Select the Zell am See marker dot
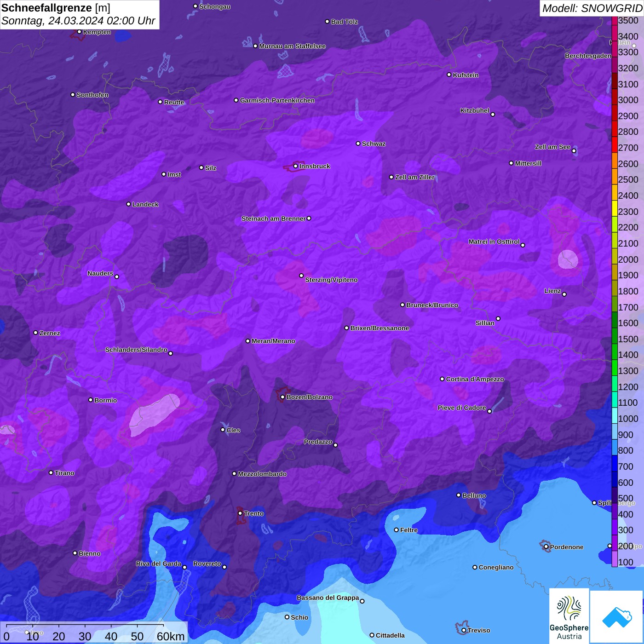The height and width of the screenshot is (644, 644). click(574, 151)
